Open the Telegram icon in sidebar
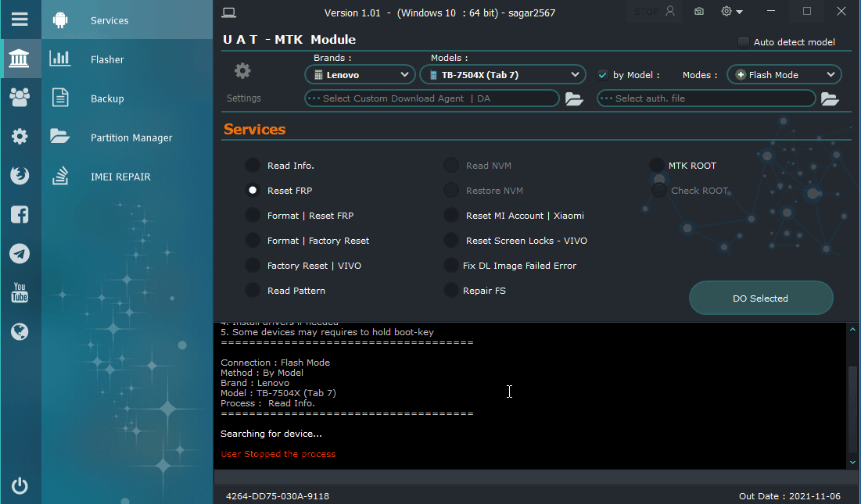The height and width of the screenshot is (504, 861). pyautogui.click(x=20, y=253)
